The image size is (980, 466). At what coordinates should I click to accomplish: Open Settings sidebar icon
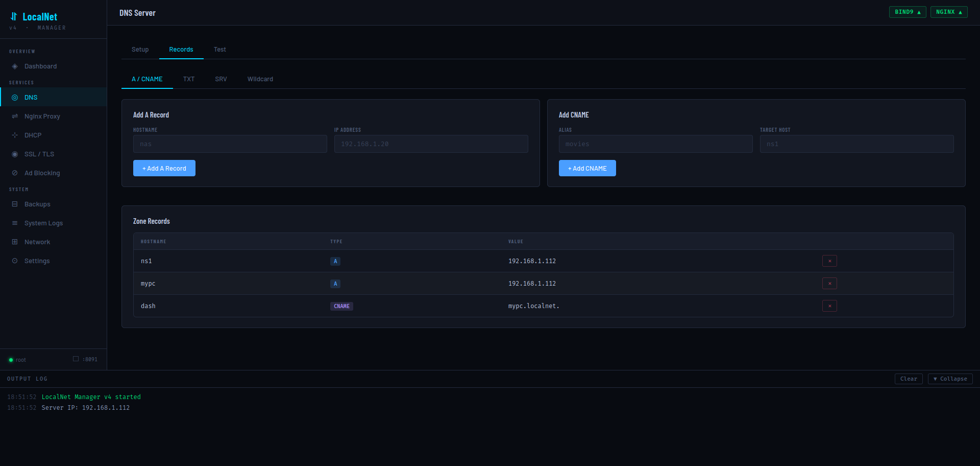(15, 261)
